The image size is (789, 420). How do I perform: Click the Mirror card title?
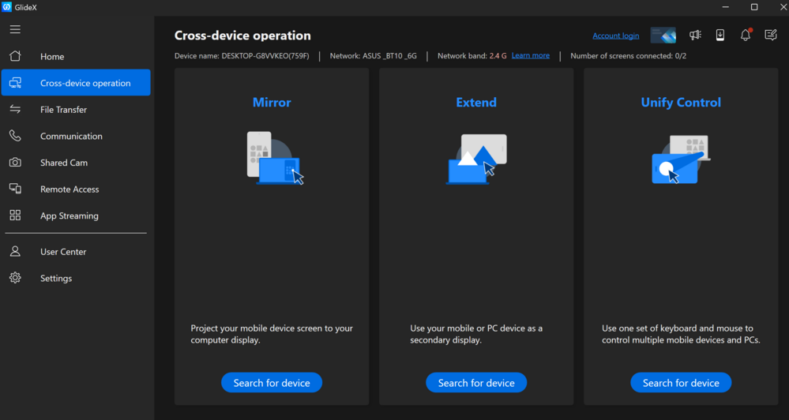click(272, 103)
